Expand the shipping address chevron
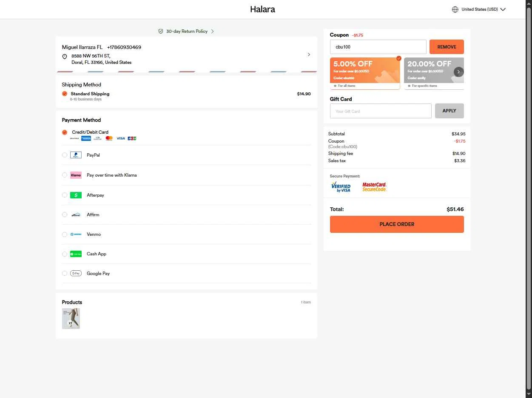 tap(309, 54)
